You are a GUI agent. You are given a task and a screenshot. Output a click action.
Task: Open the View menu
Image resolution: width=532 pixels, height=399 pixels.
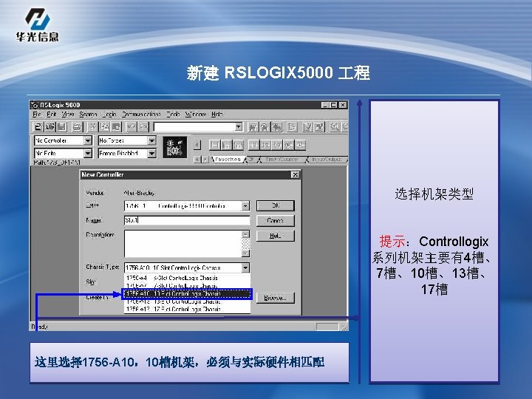point(68,114)
